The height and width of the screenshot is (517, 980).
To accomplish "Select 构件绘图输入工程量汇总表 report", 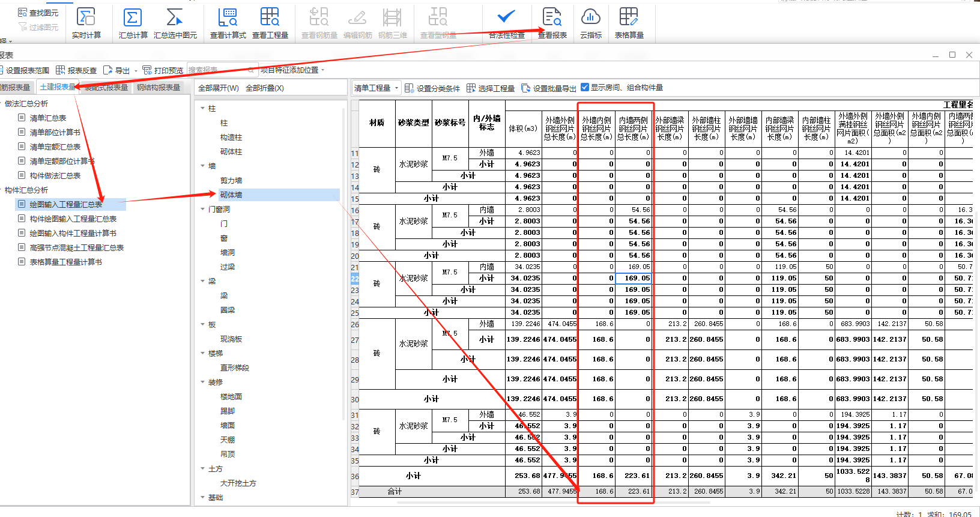I will pos(73,219).
